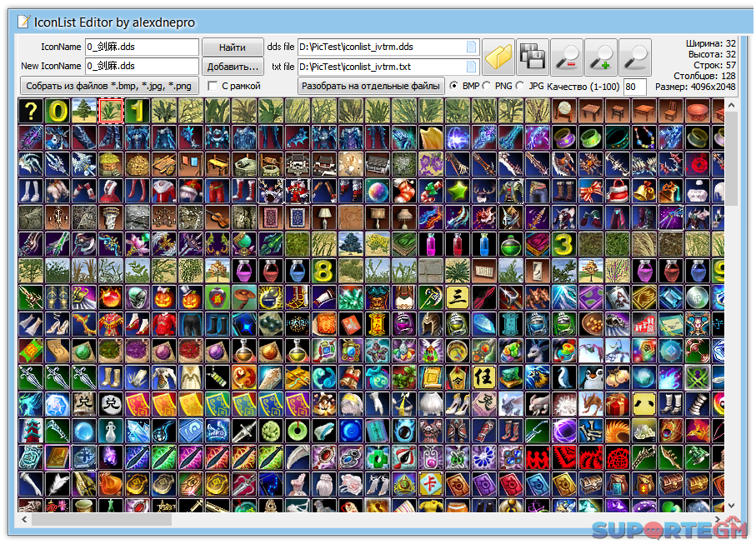This screenshot has width=756, height=544.
Task: Select the 卡 card tile icon
Action: pyautogui.click(x=430, y=483)
